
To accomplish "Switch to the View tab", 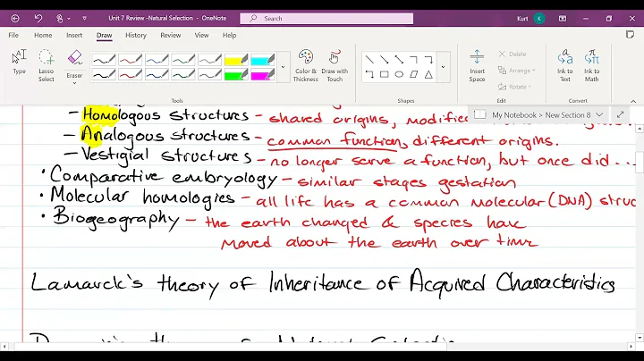I will (x=201, y=35).
